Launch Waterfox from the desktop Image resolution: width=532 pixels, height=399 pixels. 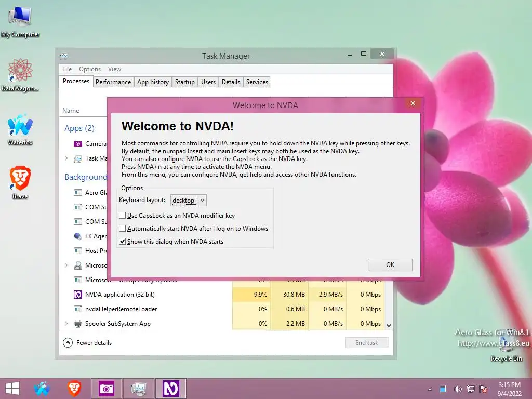tap(20, 129)
